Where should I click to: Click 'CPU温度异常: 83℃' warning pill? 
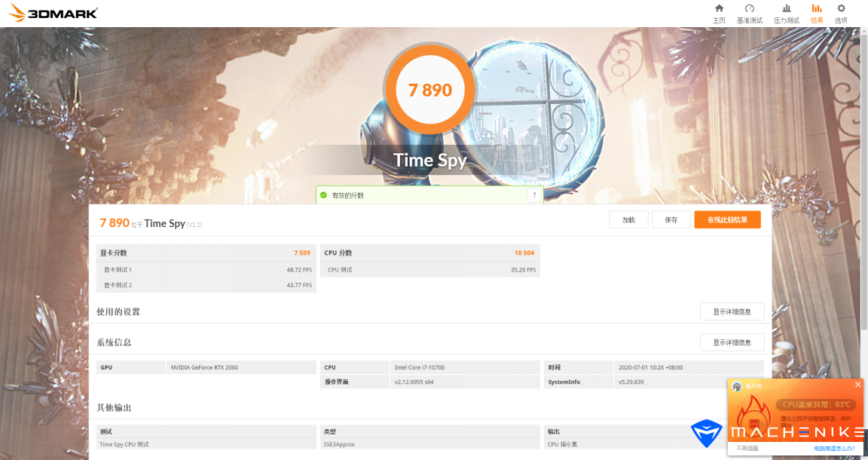point(816,405)
